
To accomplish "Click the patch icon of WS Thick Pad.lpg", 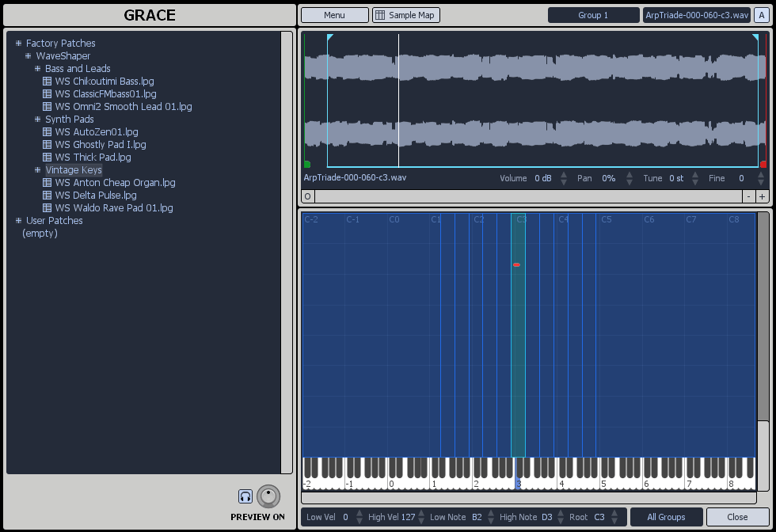I will tap(47, 157).
